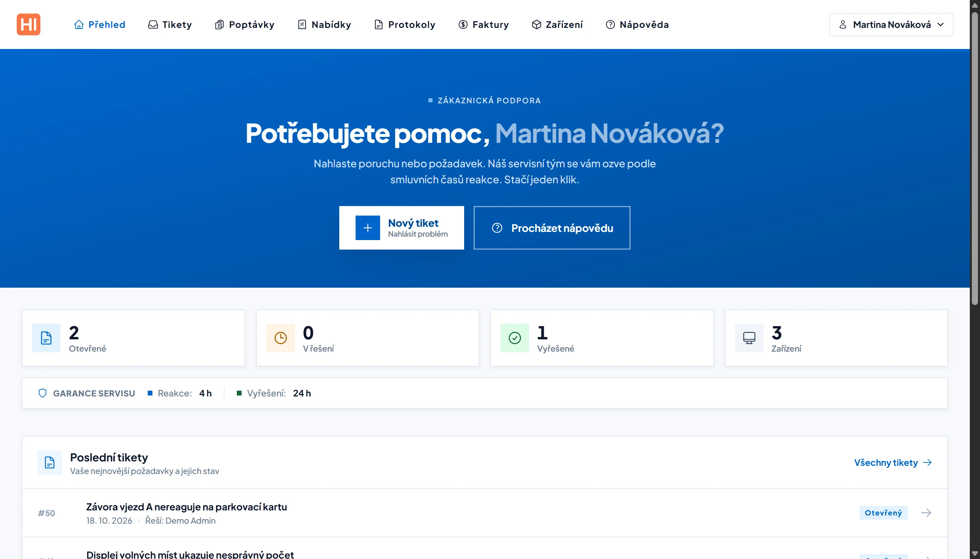Open the Protokoly section
Screen dimensions: 980x559
[405, 24]
